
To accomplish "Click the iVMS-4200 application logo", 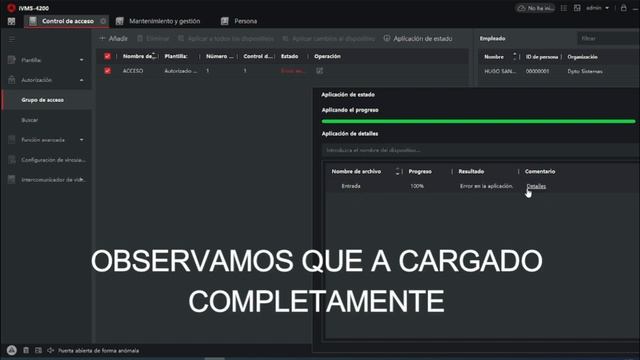I will point(11,8).
